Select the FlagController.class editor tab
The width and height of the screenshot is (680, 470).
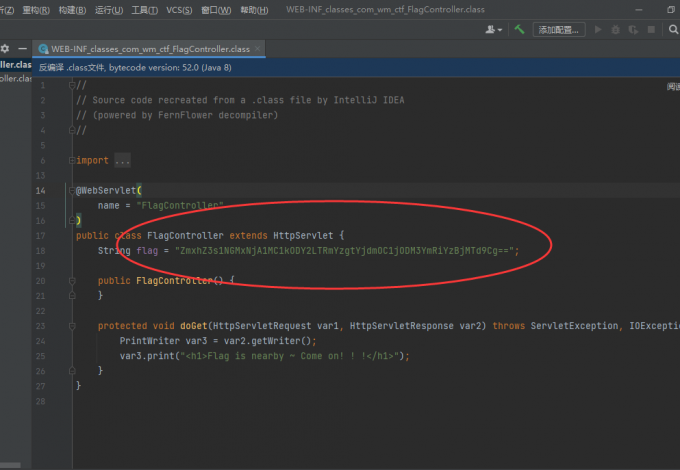point(150,49)
